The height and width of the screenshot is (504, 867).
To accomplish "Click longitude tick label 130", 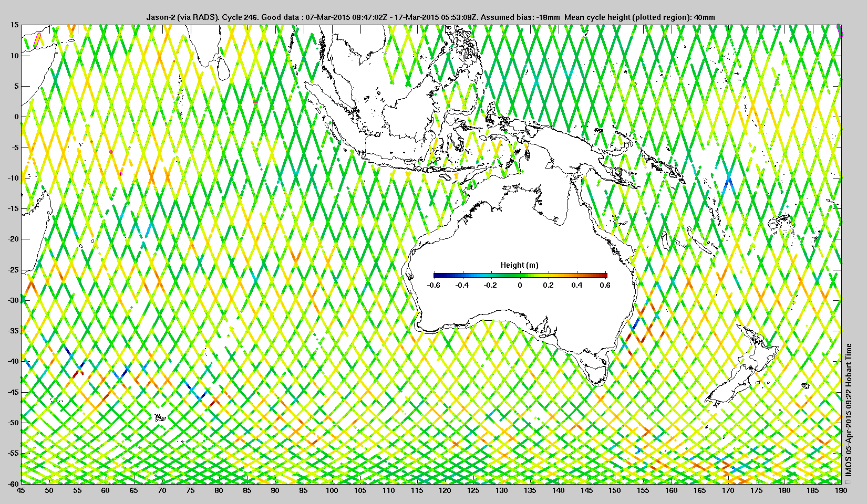I will coord(502,490).
